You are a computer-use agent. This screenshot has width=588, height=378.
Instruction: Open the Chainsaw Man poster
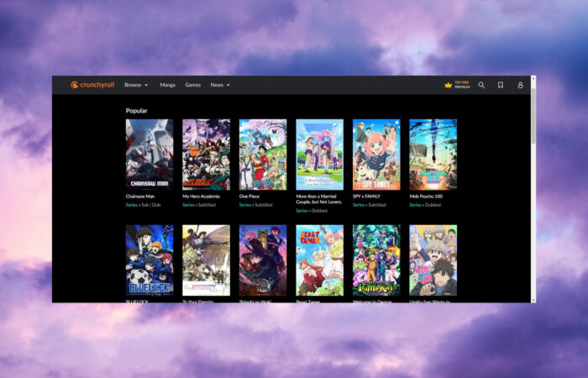coord(150,155)
